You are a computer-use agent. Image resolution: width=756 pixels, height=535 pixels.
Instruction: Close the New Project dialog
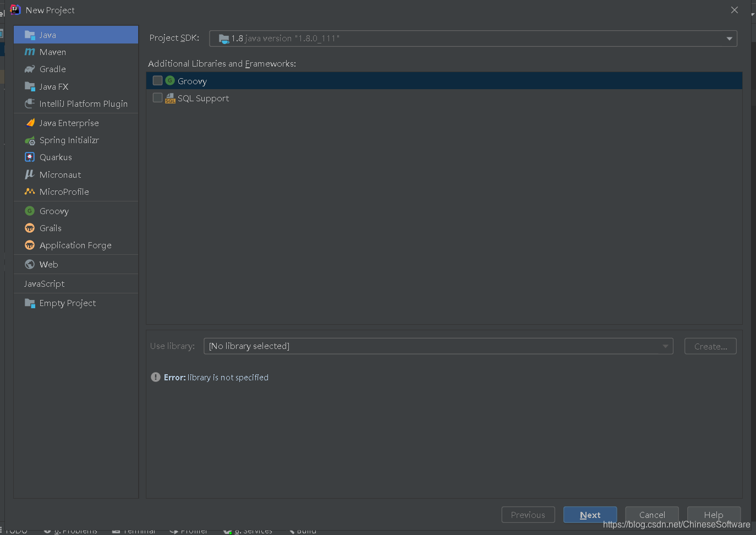click(735, 10)
